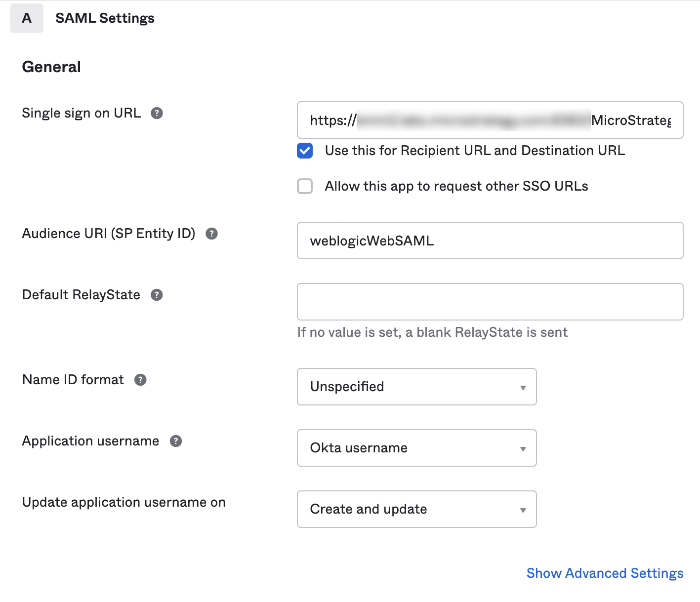Click the Application username dropdown caret
The width and height of the screenshot is (700, 602).
pyautogui.click(x=523, y=449)
